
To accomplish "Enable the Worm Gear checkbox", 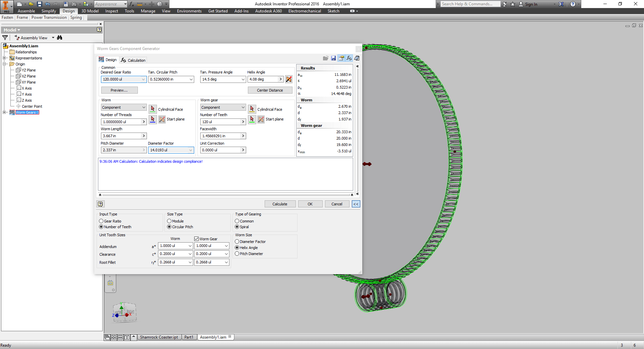I will click(x=196, y=239).
